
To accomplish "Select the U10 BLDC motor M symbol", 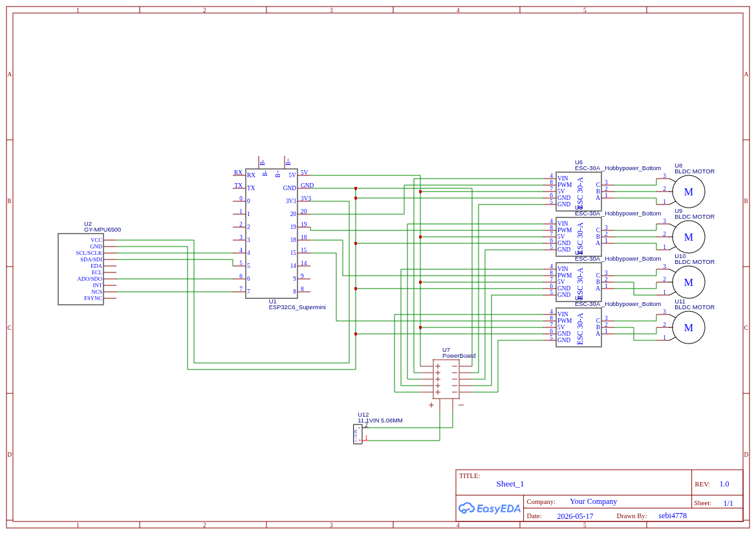I will tap(689, 282).
